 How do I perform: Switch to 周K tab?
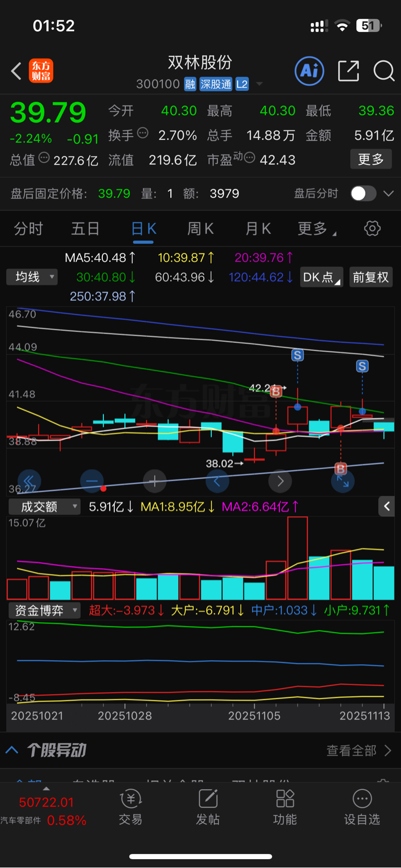(x=200, y=229)
